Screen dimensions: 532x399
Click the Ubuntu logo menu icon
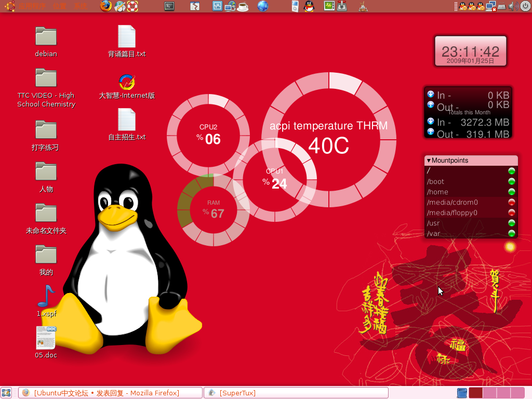click(x=9, y=6)
